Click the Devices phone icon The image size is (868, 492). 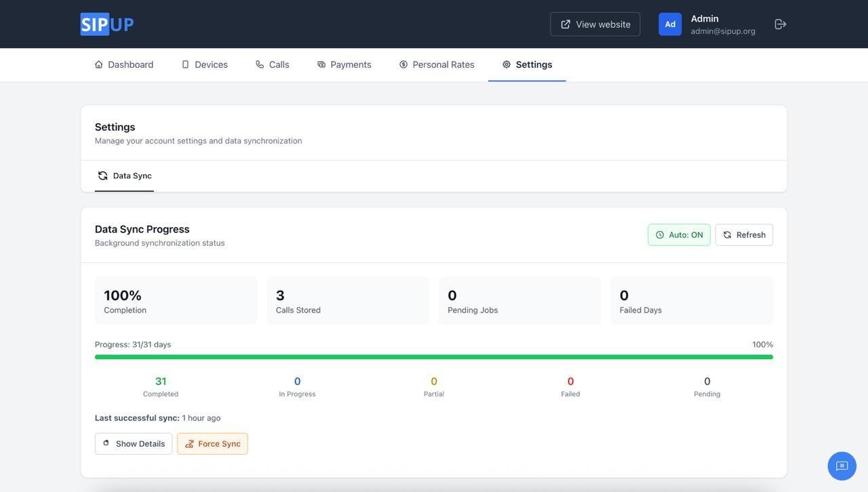185,64
